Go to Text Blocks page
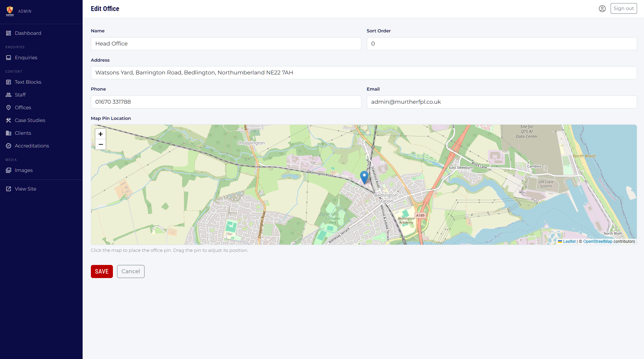644x359 pixels. (28, 82)
